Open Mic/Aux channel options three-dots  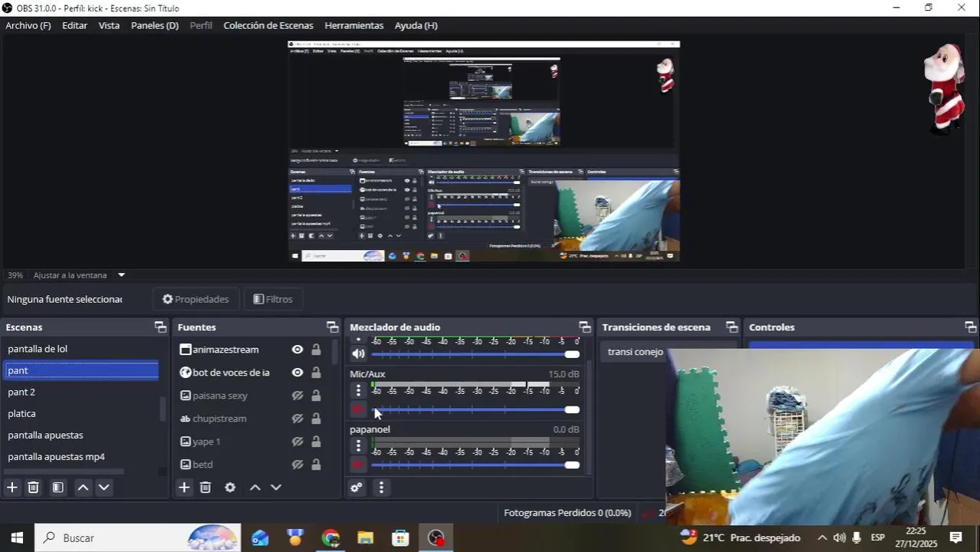[358, 390]
